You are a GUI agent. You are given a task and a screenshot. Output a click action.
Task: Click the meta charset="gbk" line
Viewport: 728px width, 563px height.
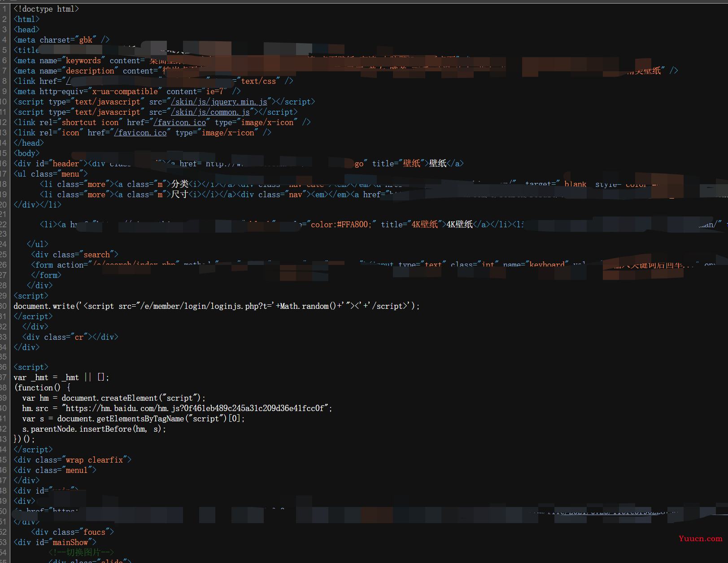point(61,40)
